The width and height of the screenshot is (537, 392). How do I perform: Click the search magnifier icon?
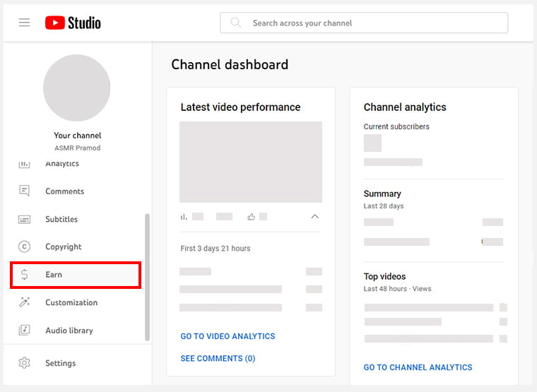click(235, 23)
